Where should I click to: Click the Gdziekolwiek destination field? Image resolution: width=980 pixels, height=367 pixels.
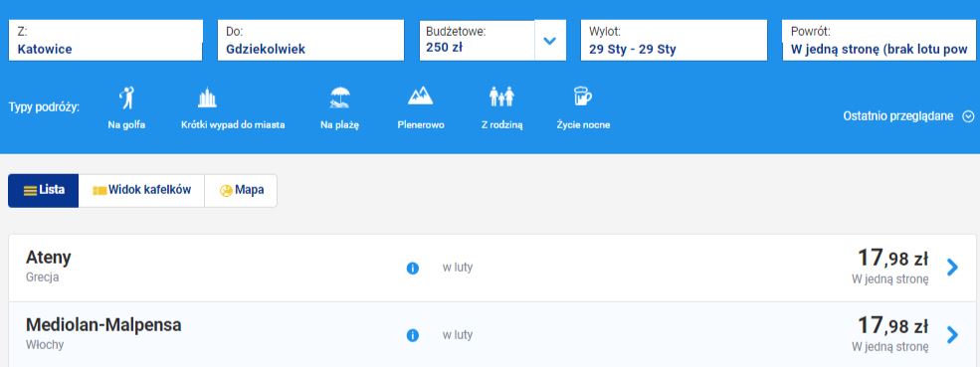[x=310, y=41]
